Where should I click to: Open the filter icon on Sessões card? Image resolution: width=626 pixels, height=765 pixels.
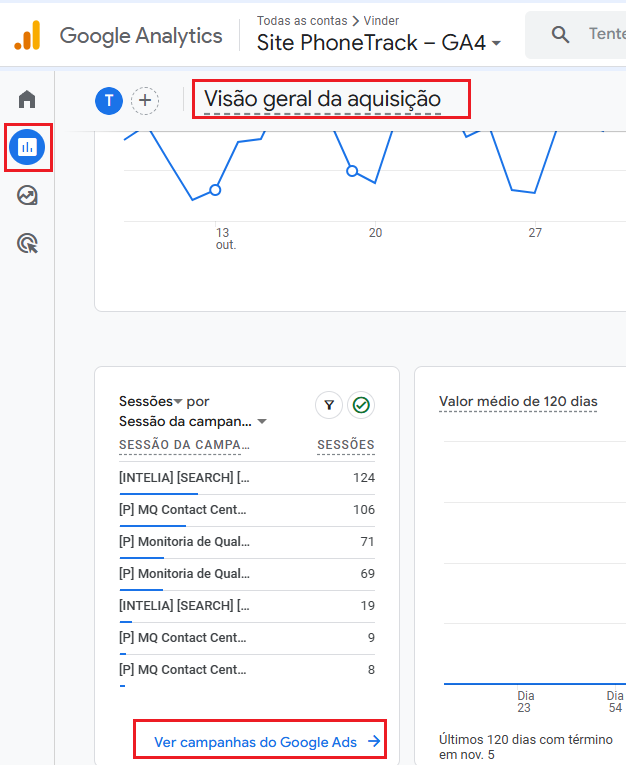coord(329,405)
